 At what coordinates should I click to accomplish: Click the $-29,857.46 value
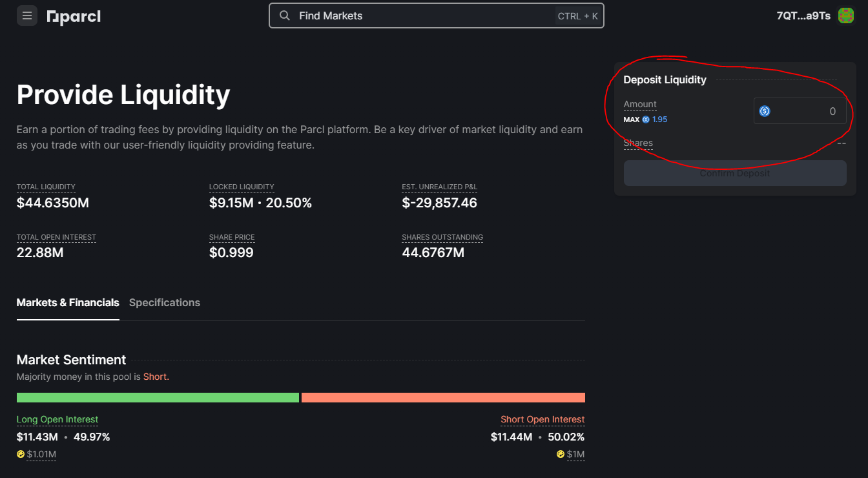tap(439, 203)
